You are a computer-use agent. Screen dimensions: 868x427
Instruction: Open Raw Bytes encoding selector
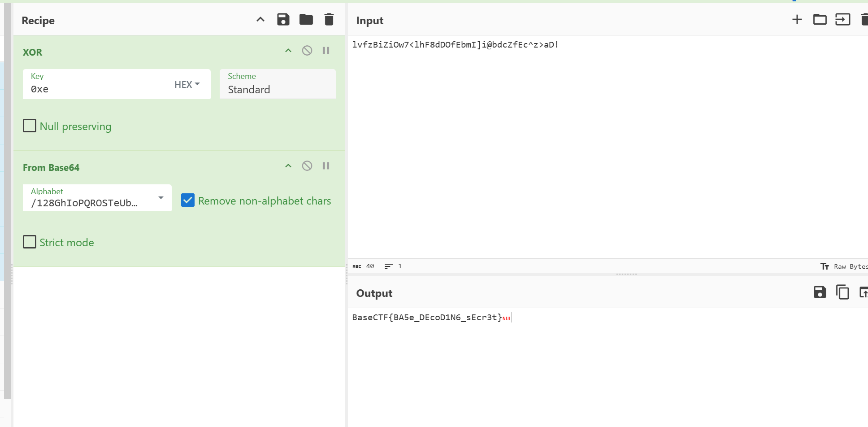844,266
